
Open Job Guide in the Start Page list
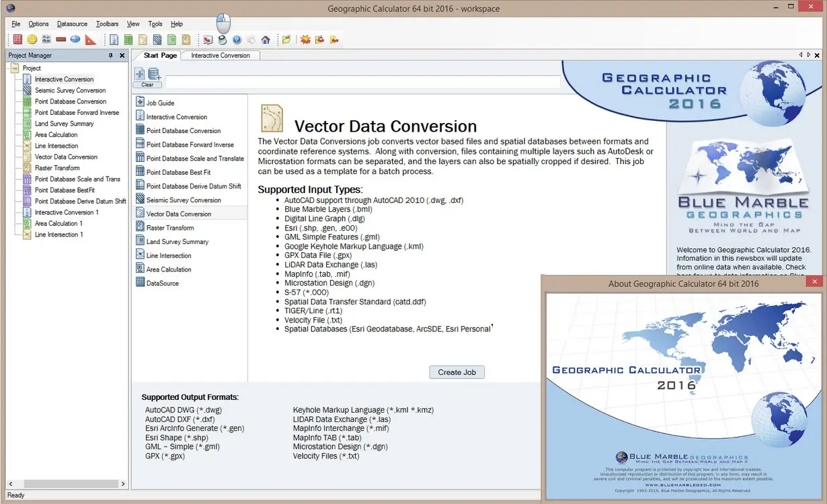tap(160, 103)
